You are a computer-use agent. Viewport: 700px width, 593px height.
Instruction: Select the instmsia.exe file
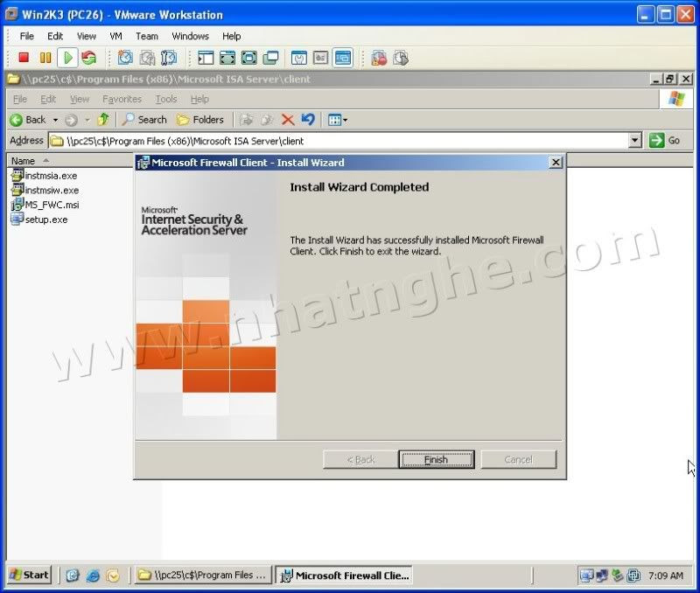pos(45,176)
